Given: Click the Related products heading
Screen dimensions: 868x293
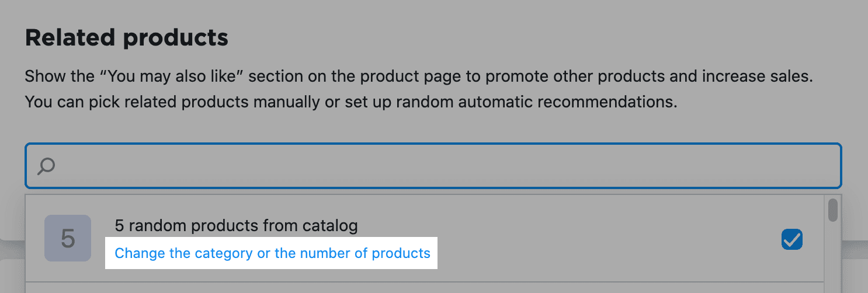Looking at the screenshot, I should tap(126, 38).
